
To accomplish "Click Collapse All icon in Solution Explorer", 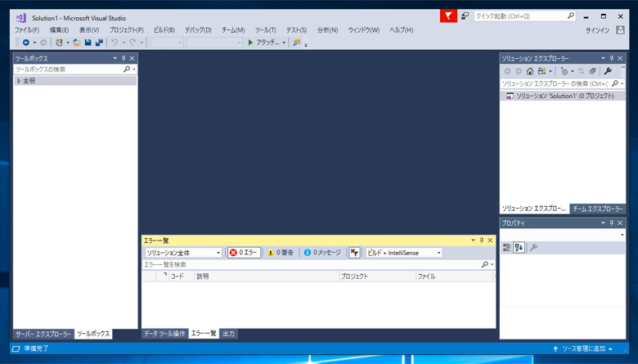I will tap(592, 71).
